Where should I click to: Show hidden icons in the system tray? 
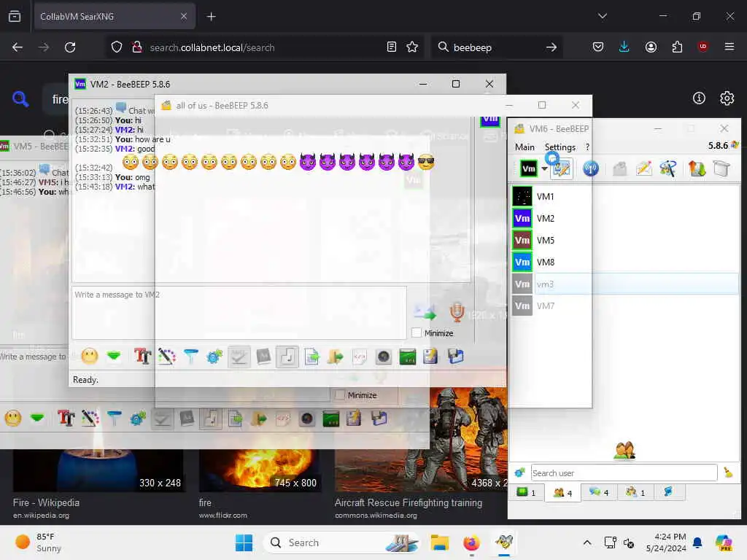587,542
